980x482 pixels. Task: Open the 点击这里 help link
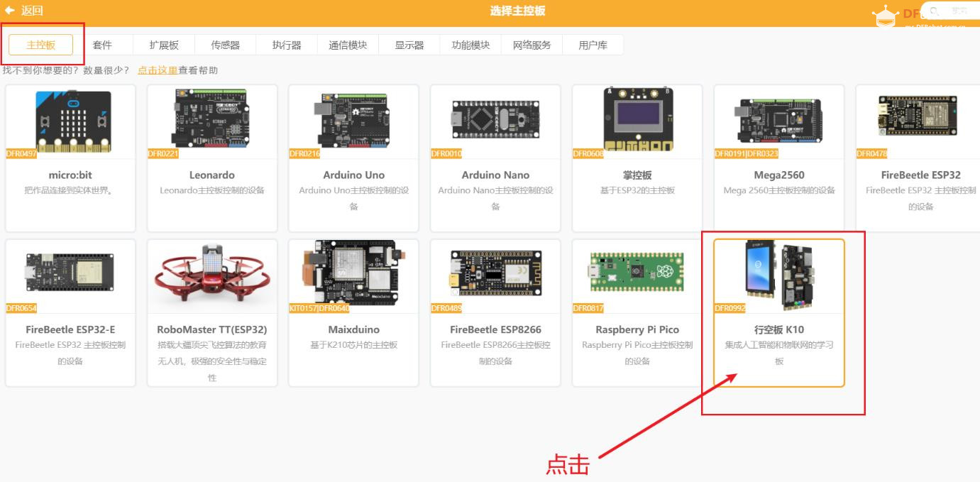(157, 70)
